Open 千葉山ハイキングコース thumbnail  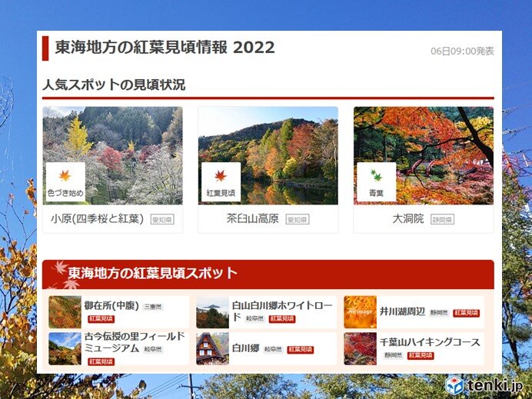click(x=360, y=349)
